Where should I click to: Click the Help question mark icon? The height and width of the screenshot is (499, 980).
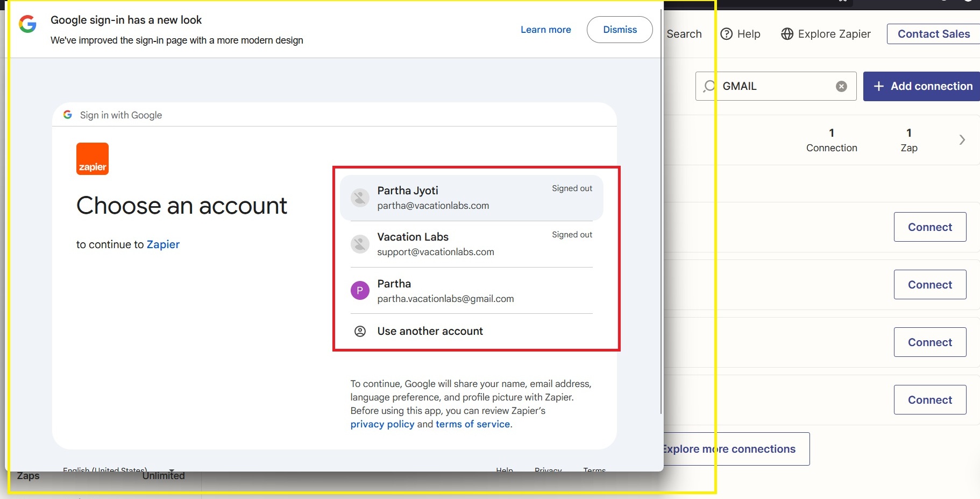[x=726, y=34]
